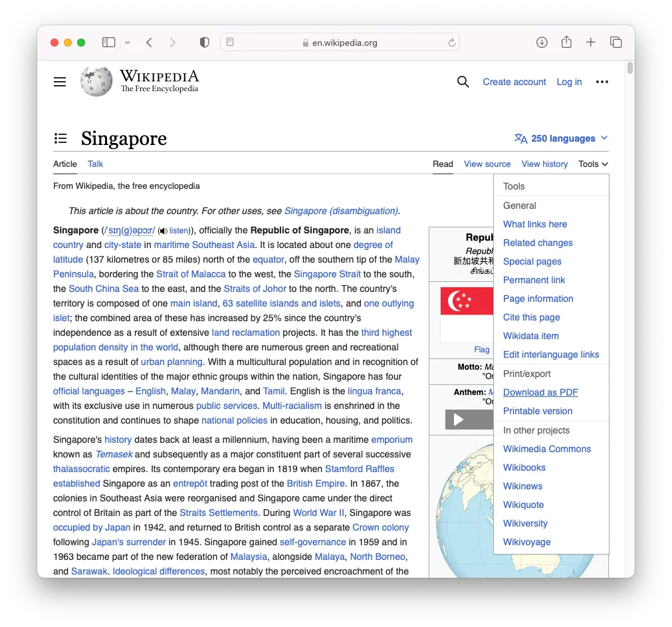Open Safari's privacy shield report

coord(205,42)
